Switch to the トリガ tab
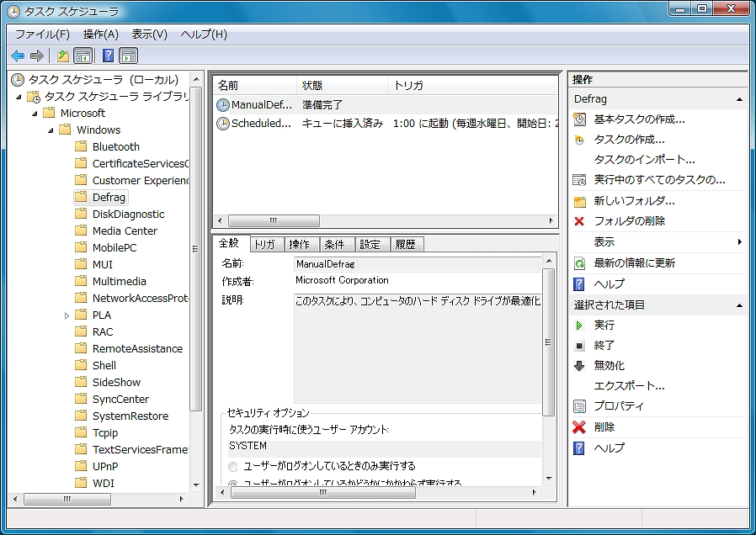Image resolution: width=756 pixels, height=535 pixels. coord(265,244)
